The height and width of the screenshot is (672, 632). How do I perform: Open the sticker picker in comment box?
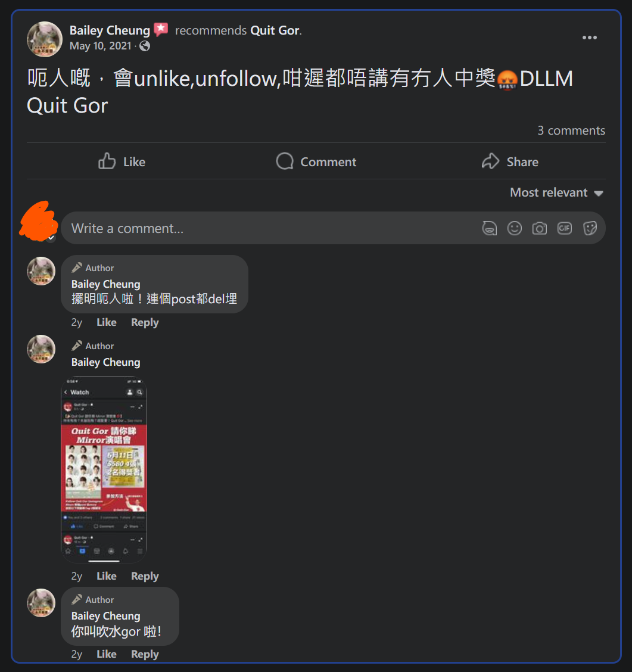[x=590, y=228]
